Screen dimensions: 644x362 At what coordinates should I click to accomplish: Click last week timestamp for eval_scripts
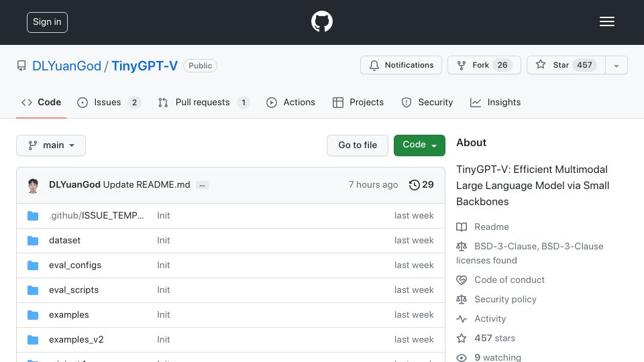click(x=414, y=290)
